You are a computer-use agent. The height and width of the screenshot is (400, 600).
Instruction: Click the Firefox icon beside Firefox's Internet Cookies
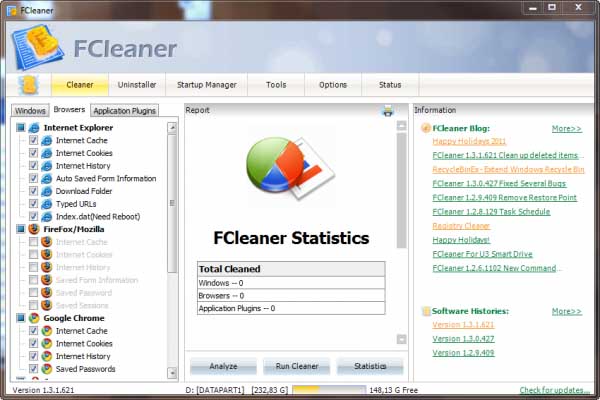47,255
